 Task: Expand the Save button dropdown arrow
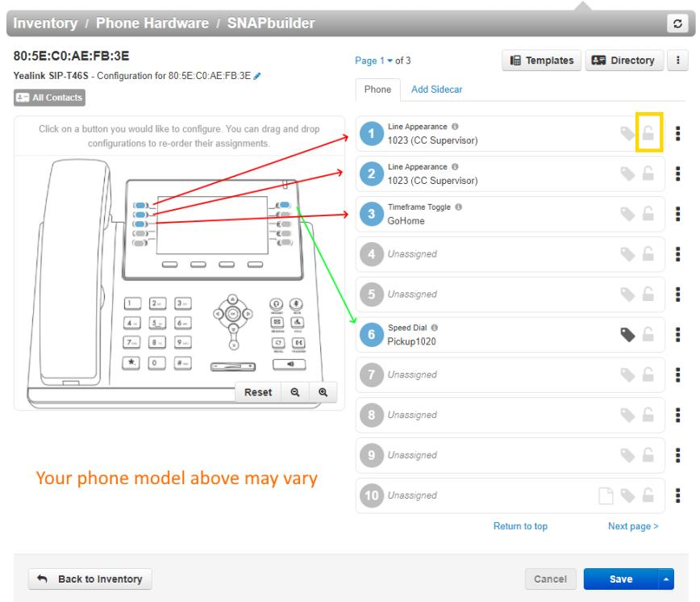(666, 579)
